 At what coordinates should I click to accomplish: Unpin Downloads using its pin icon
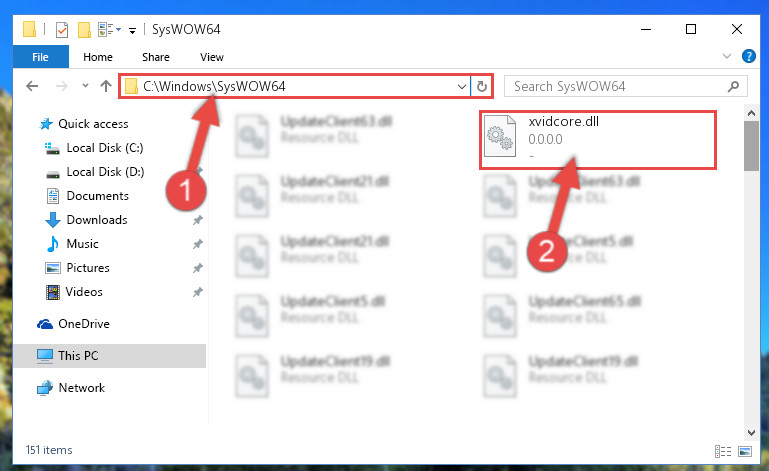198,220
